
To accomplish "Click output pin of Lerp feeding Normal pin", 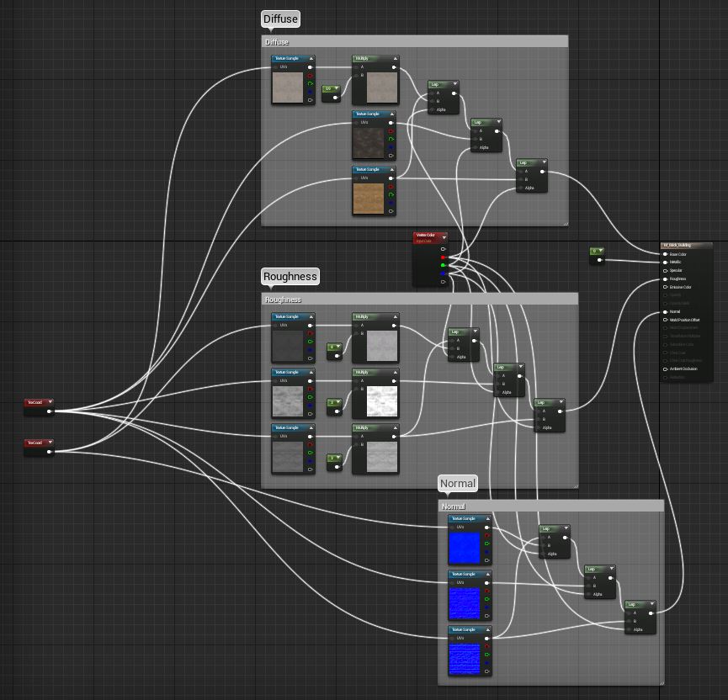I will [651, 613].
